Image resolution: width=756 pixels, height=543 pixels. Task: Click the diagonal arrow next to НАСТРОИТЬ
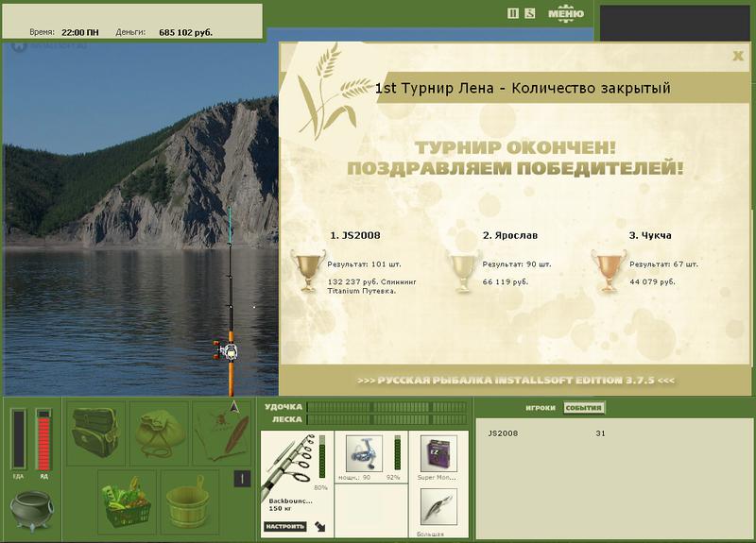click(x=319, y=526)
